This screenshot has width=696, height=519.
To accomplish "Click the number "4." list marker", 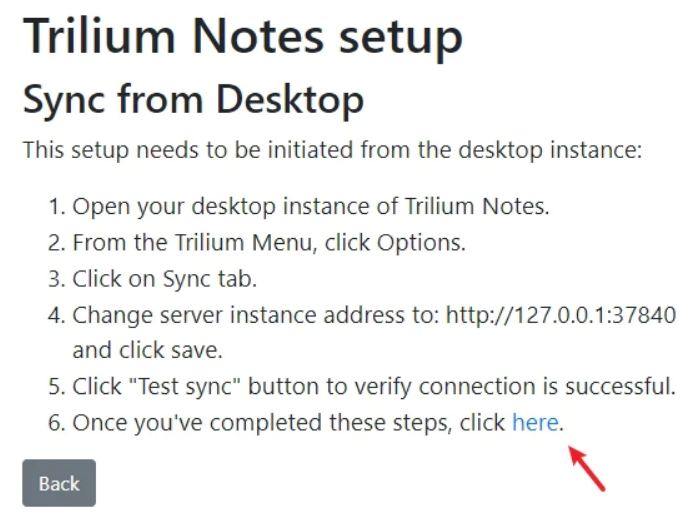I will (x=57, y=315).
